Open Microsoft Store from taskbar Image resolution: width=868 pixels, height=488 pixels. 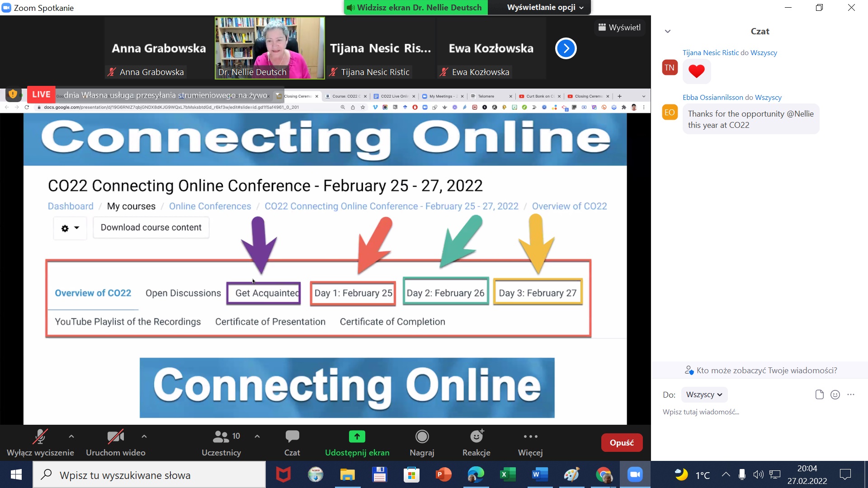click(411, 475)
